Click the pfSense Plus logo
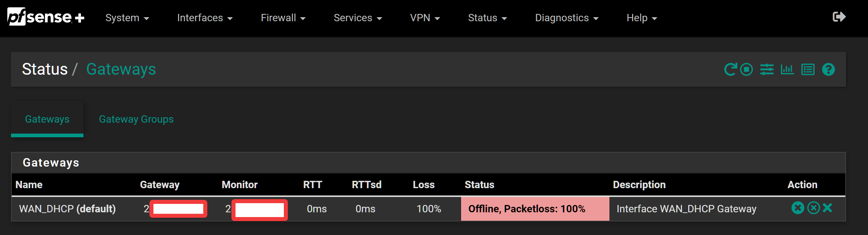Viewport: 868px width, 235px height. (x=46, y=17)
